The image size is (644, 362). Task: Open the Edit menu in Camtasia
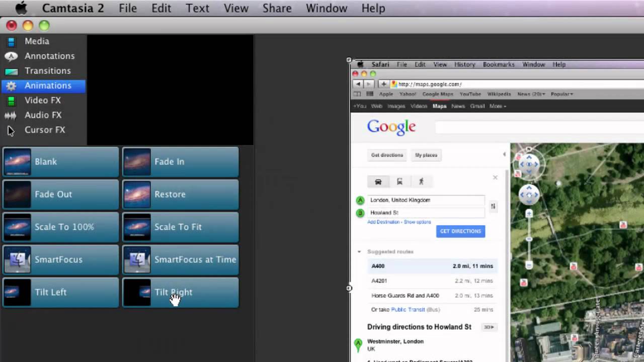point(161,9)
